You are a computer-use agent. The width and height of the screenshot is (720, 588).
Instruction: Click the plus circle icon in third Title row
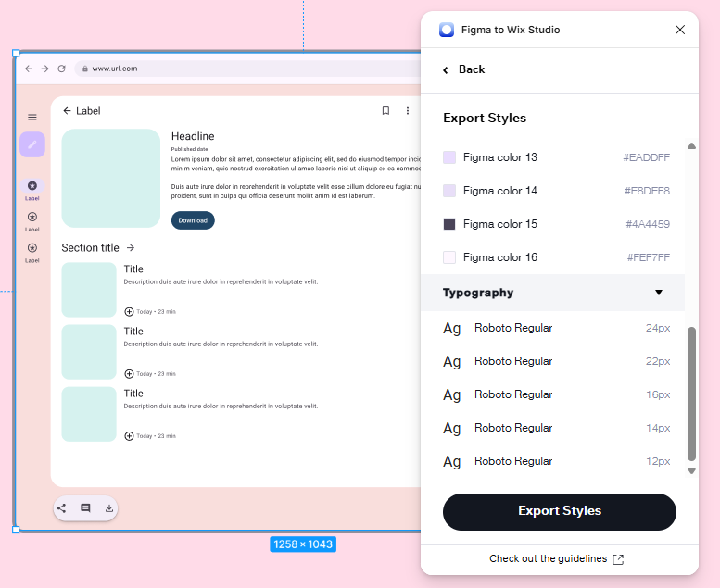tap(129, 436)
